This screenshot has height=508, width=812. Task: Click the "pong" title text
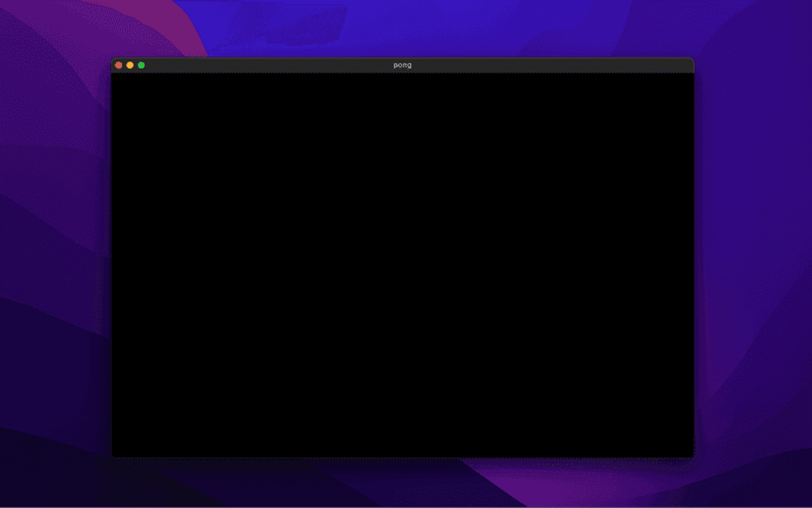402,65
